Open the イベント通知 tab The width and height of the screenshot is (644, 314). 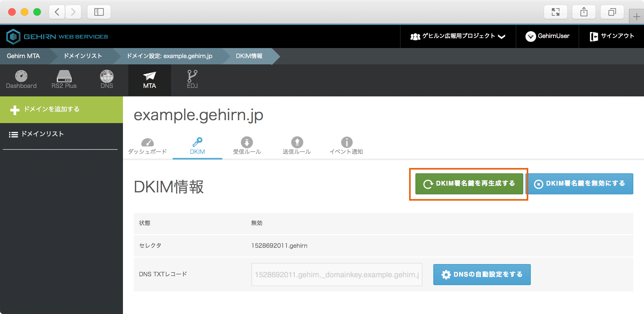click(346, 146)
